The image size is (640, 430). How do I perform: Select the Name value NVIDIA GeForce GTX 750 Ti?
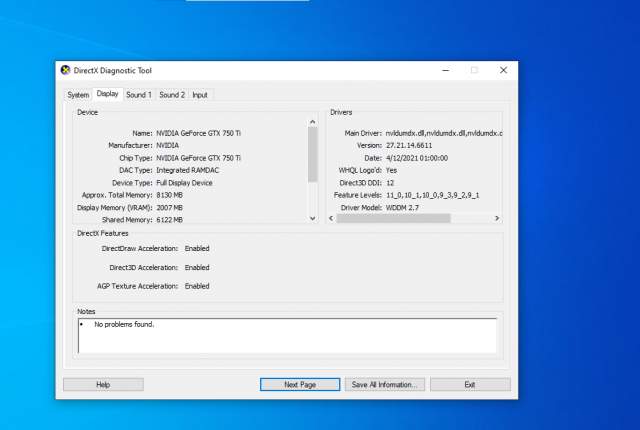[x=198, y=133]
